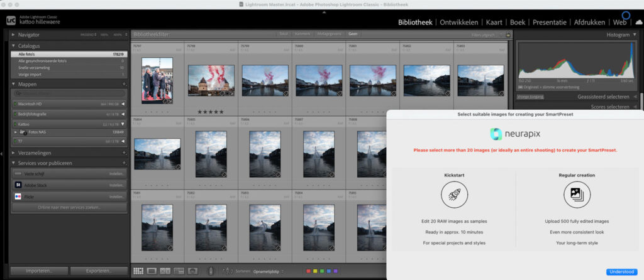Toggle T7 volume indicator light
The image size is (644, 280).
[15, 141]
